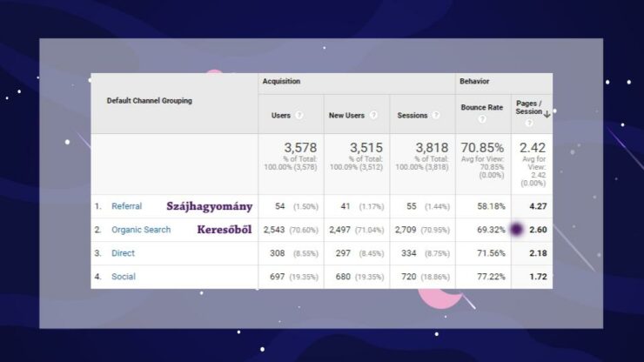Viewport: 644px width, 362px height.
Task: Click the Acquisition group header
Action: 281,81
